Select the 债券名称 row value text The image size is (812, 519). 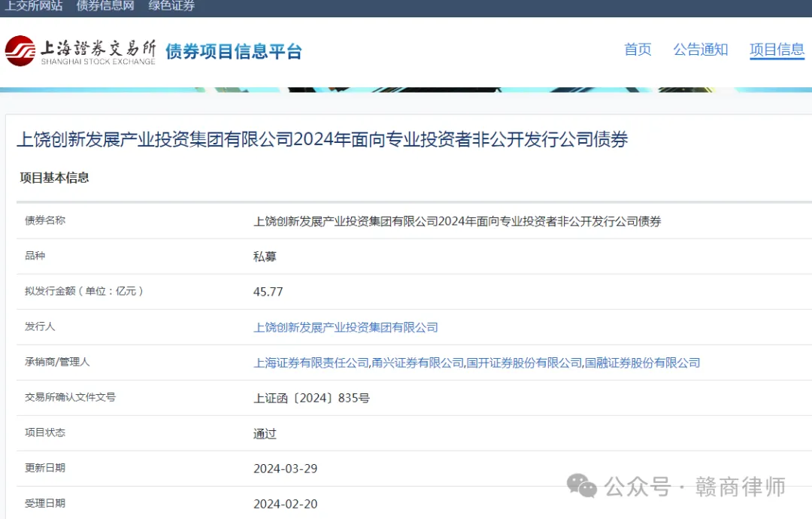[x=457, y=221]
